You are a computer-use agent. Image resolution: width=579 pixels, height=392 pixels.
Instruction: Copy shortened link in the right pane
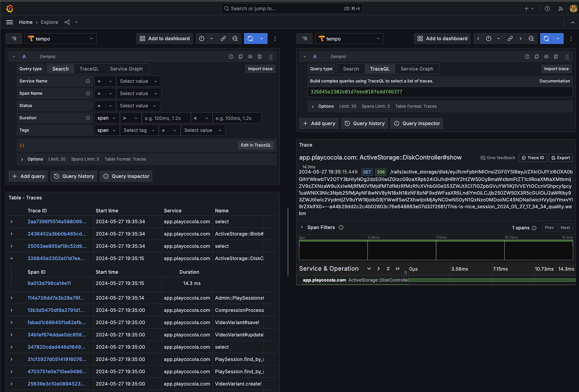pos(510,39)
